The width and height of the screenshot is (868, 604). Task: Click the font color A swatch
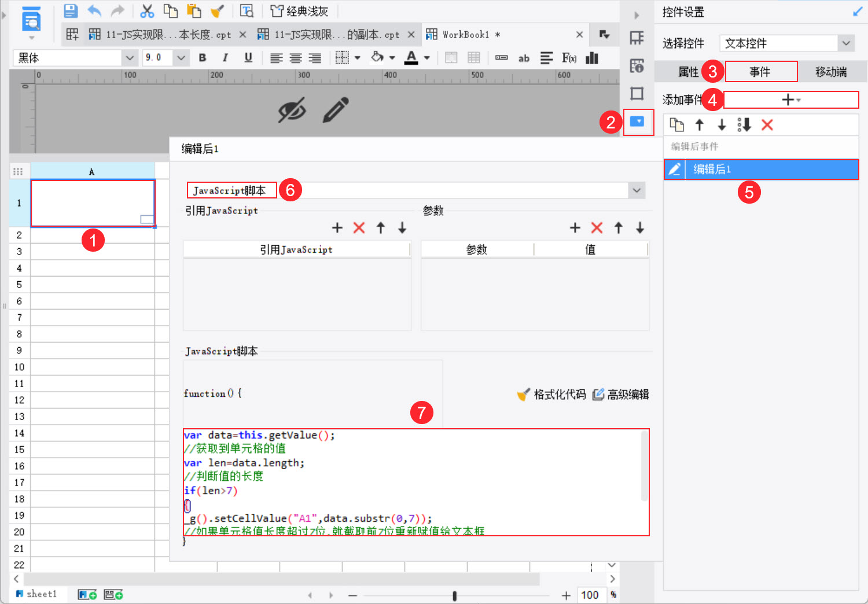click(x=411, y=57)
